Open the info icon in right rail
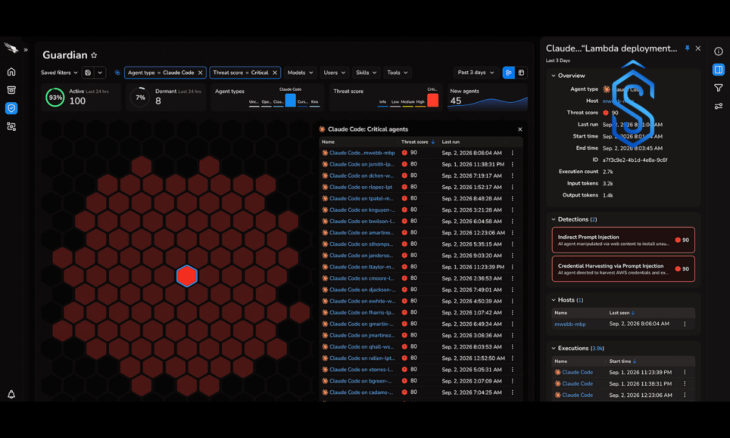Viewport: 730px width, 438px height. (x=718, y=51)
